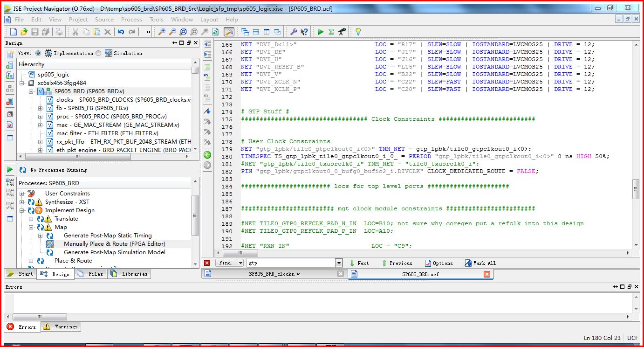Click the Zoom to Fit icon
Viewport: 644px width, 347px height.
[x=183, y=32]
